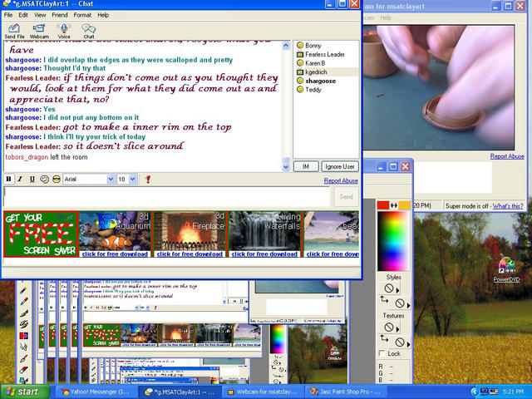The image size is (532, 399).
Task: Swap the Textures foreground and background
Action: 384,337
